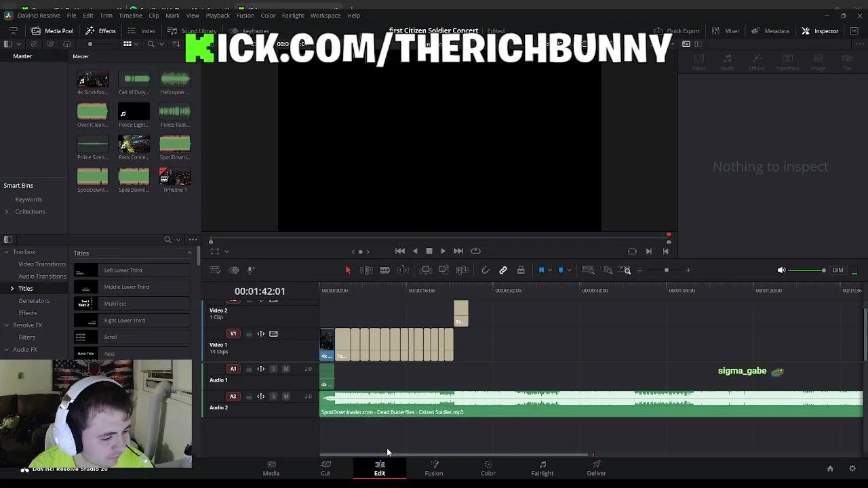The width and height of the screenshot is (868, 488).
Task: Open Flag color dropdown arrow
Action: (549, 270)
